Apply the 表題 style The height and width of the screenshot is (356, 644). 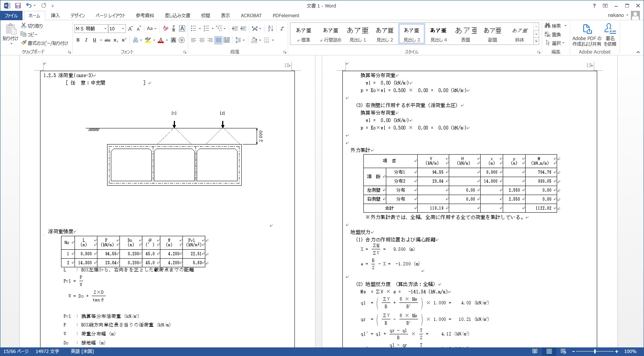[466, 34]
